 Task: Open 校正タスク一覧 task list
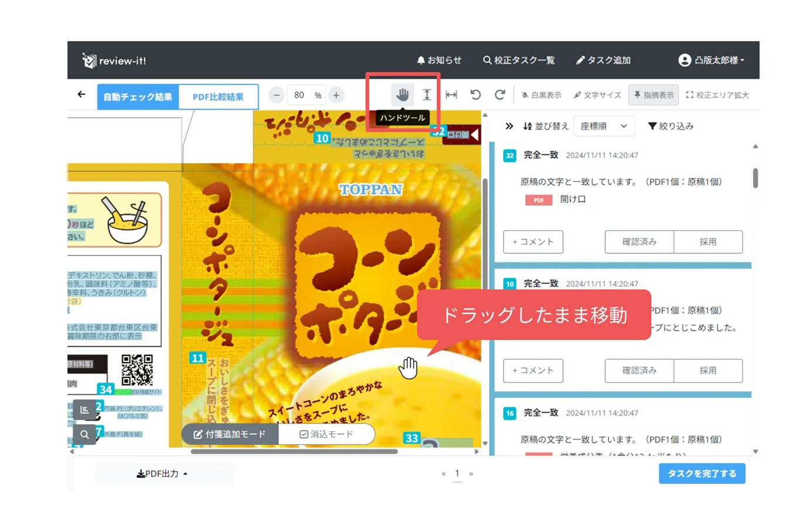point(518,60)
